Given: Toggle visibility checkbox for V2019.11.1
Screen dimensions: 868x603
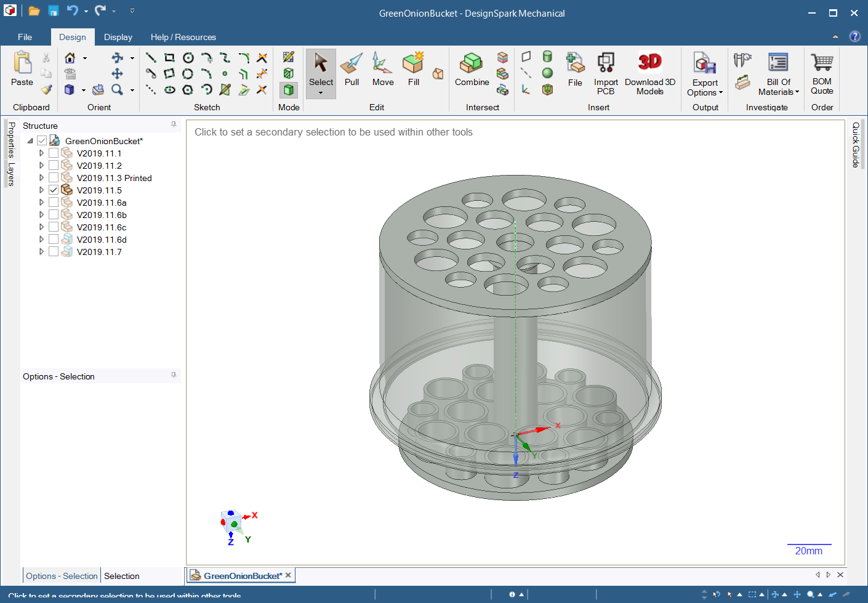Looking at the screenshot, I should pos(54,153).
